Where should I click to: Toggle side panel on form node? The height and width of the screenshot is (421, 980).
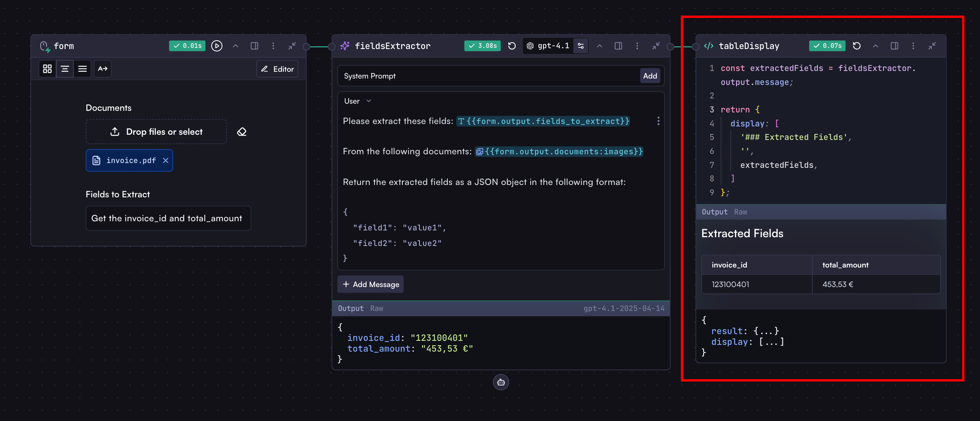point(255,46)
